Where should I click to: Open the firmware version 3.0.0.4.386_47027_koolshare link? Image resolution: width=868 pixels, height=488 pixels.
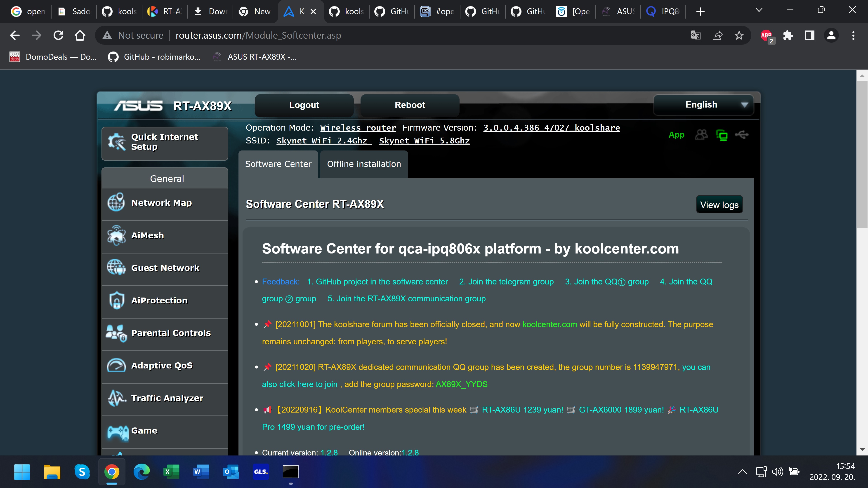(x=552, y=128)
